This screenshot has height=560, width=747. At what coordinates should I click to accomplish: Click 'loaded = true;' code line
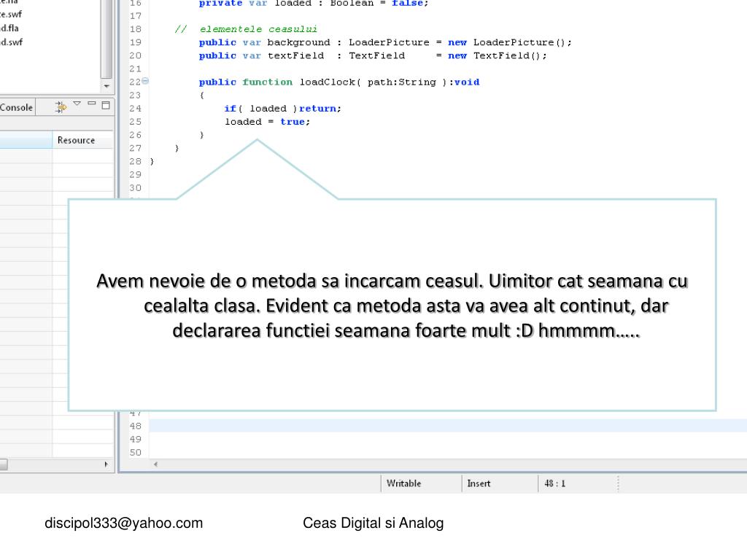pos(267,122)
